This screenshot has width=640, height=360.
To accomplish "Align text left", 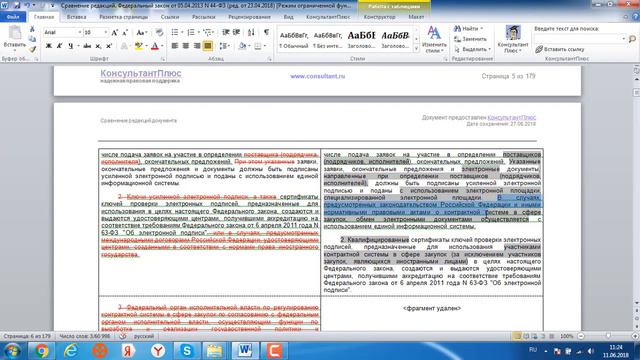I will click(x=175, y=46).
